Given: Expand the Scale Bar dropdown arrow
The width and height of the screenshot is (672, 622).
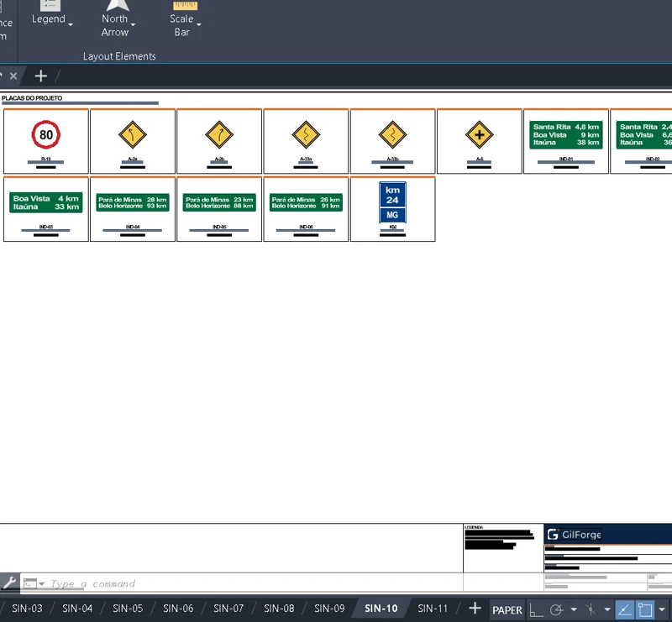Looking at the screenshot, I should pos(199,25).
